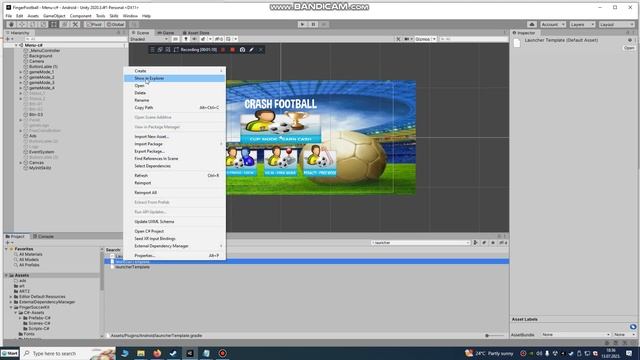Open the Layout dropdown
Screen dimensions: 640x360
[616, 24]
